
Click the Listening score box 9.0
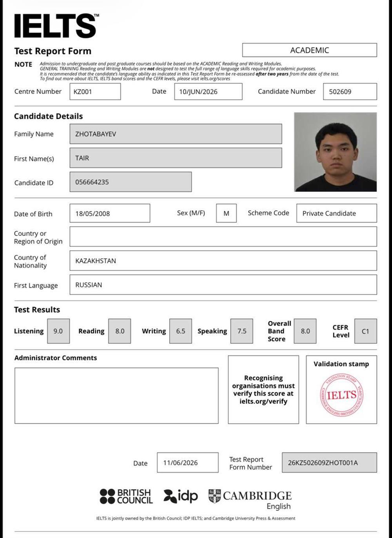point(58,331)
